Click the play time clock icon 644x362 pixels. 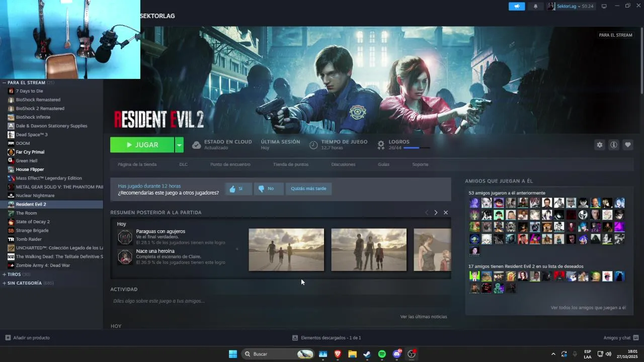tap(313, 145)
